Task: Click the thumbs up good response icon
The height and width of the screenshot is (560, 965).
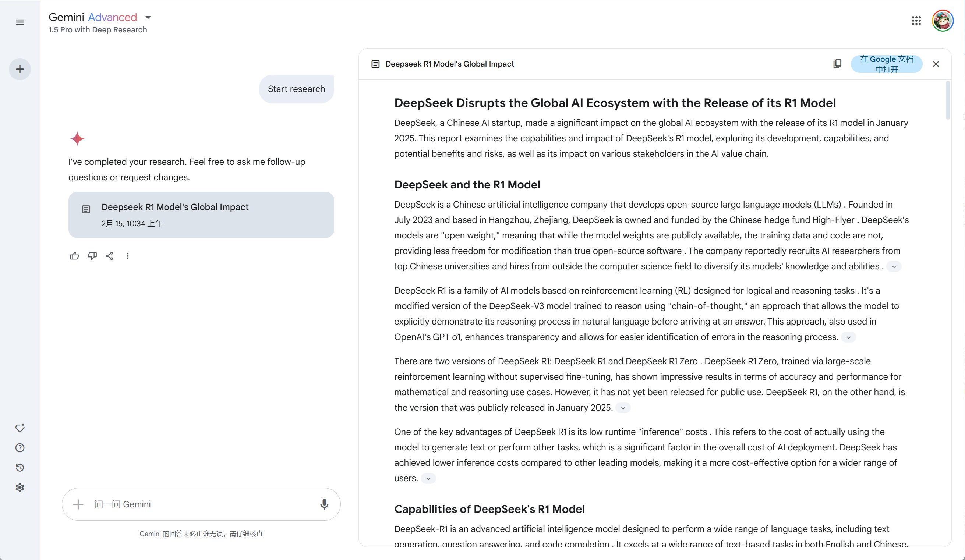Action: (74, 256)
